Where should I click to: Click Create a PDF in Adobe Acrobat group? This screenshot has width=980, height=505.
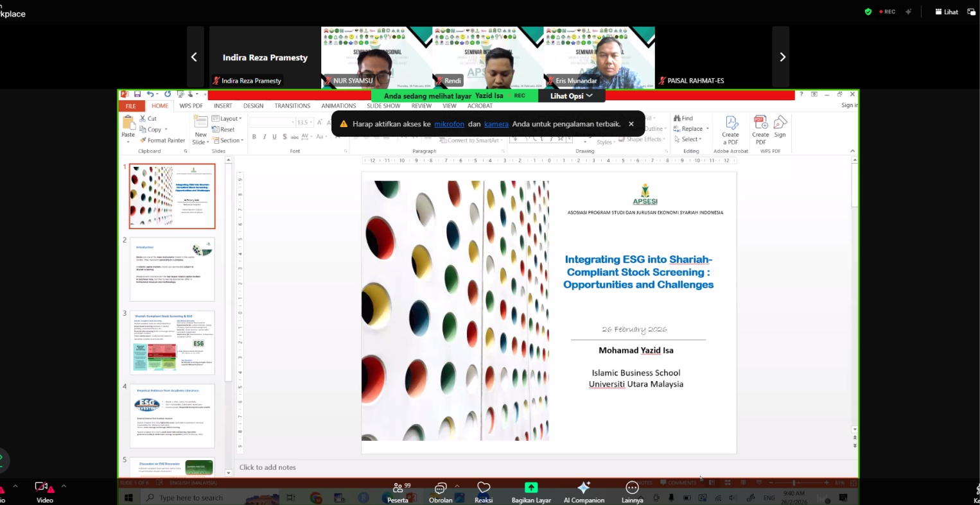731,130
